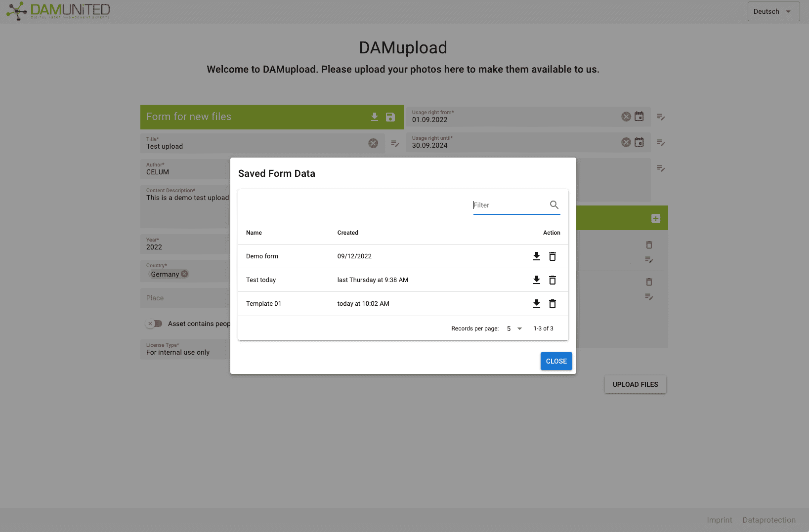Toggle Asset contains people switch
The height and width of the screenshot is (532, 809).
154,324
